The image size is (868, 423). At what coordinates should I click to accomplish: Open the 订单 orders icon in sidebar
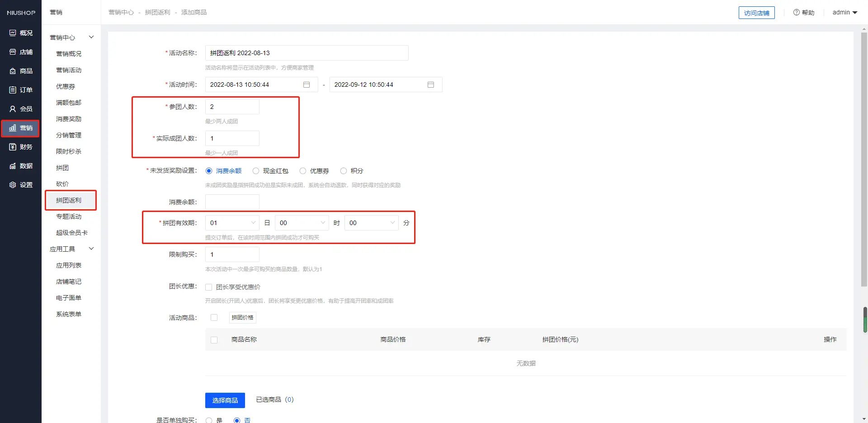coord(13,90)
